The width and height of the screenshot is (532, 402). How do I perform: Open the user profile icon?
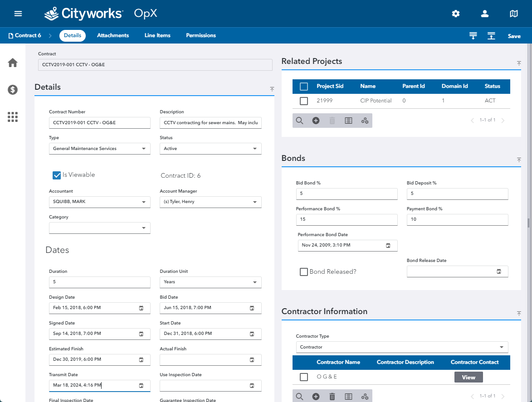[x=484, y=14]
